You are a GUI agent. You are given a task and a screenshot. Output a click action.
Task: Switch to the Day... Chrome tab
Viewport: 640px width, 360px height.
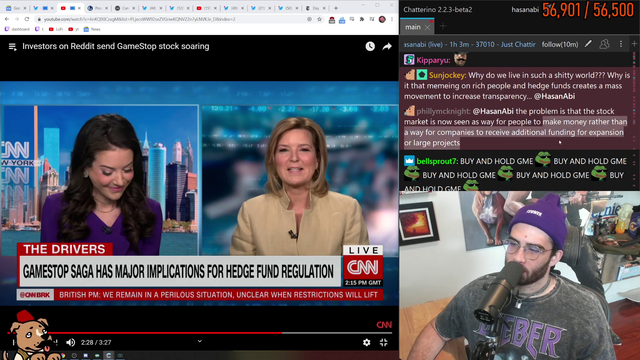pyautogui.click(x=316, y=8)
